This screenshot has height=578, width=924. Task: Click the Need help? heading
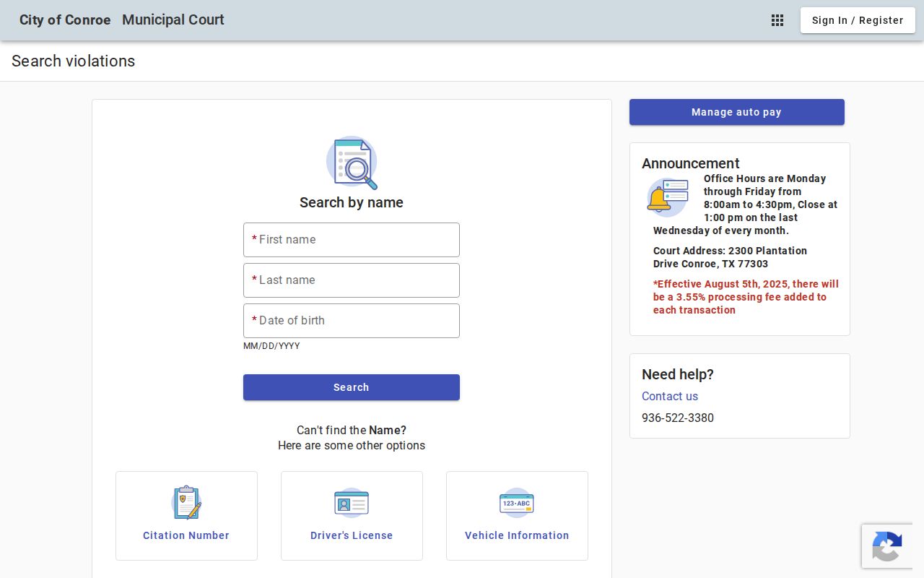click(x=678, y=374)
